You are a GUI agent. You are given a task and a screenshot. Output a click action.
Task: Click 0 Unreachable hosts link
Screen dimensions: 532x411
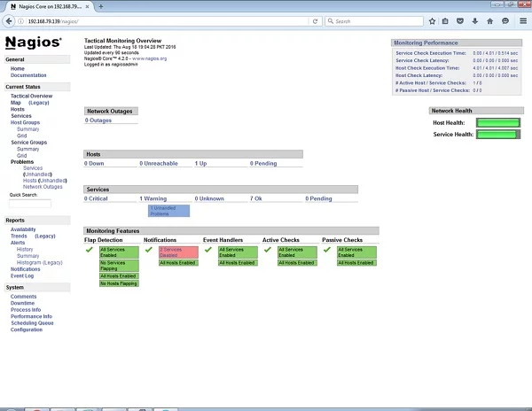159,163
